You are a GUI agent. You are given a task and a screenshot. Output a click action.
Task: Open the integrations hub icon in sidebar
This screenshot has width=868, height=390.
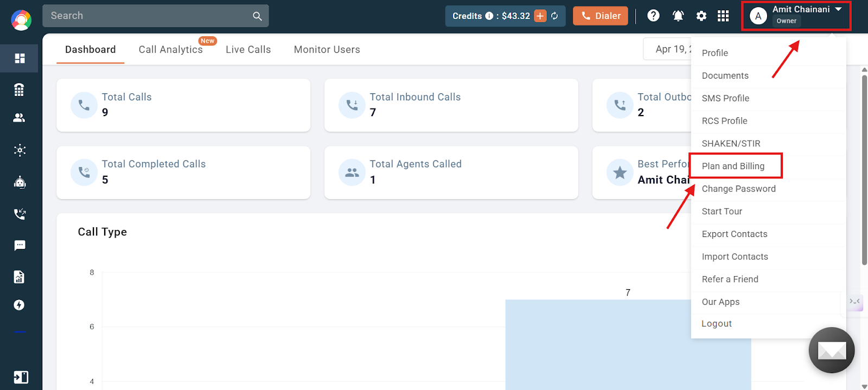[x=20, y=150]
